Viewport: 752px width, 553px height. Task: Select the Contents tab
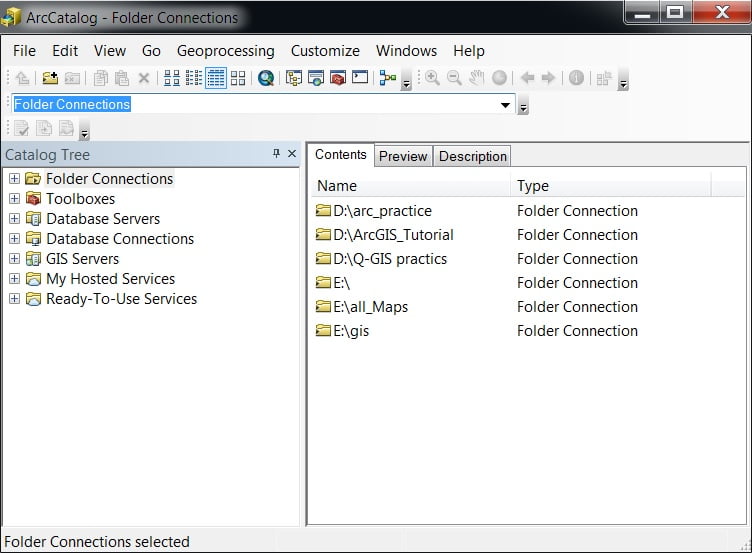[341, 154]
